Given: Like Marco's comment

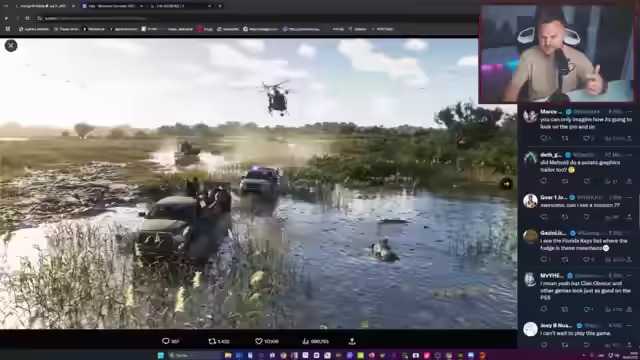Looking at the screenshot, I should 587,138.
